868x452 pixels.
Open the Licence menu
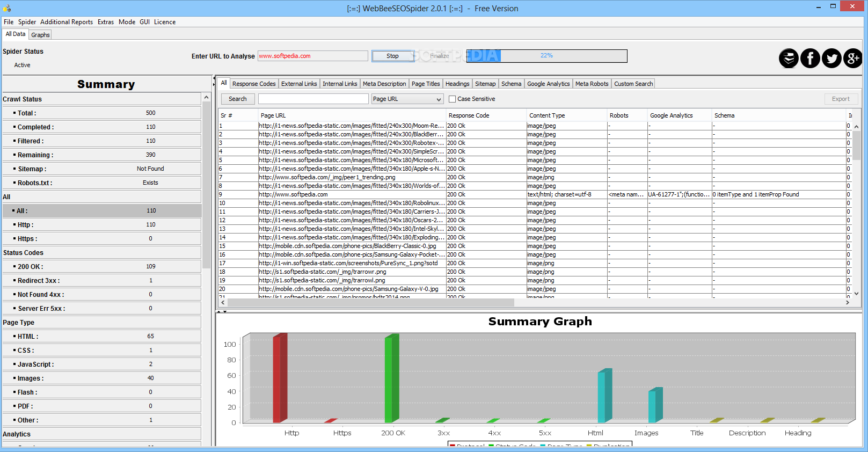pyautogui.click(x=165, y=22)
